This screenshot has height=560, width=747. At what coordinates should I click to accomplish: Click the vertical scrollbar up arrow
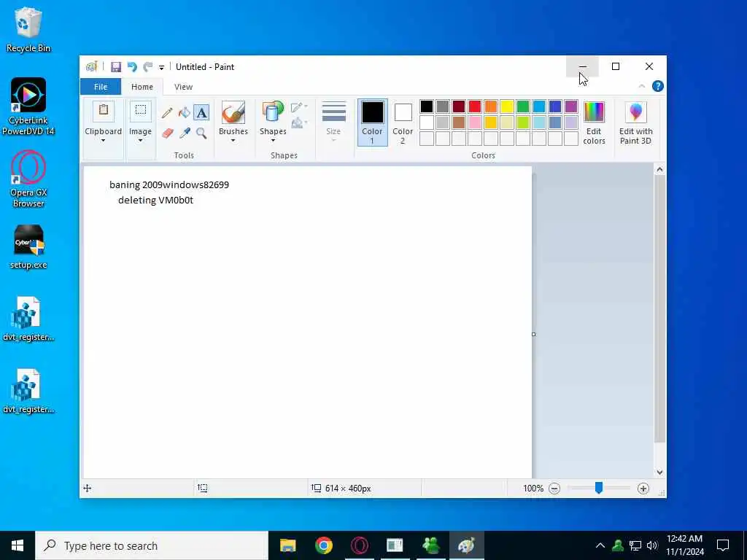(x=659, y=169)
